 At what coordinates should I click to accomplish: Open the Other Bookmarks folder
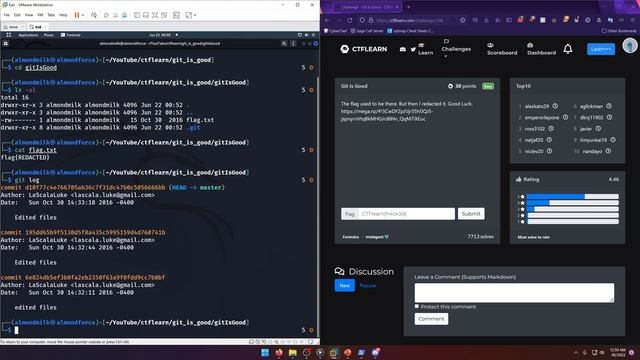tap(619, 31)
